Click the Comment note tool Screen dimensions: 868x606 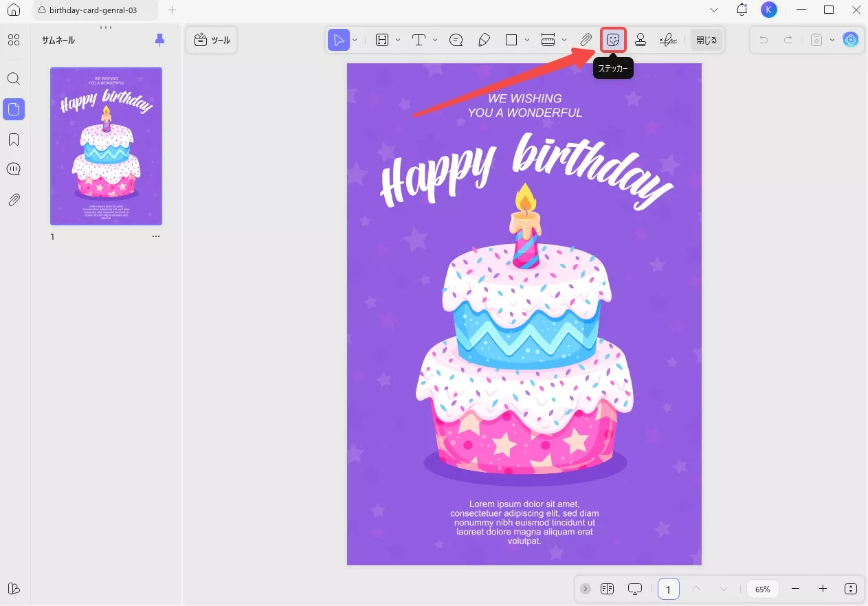click(x=456, y=40)
